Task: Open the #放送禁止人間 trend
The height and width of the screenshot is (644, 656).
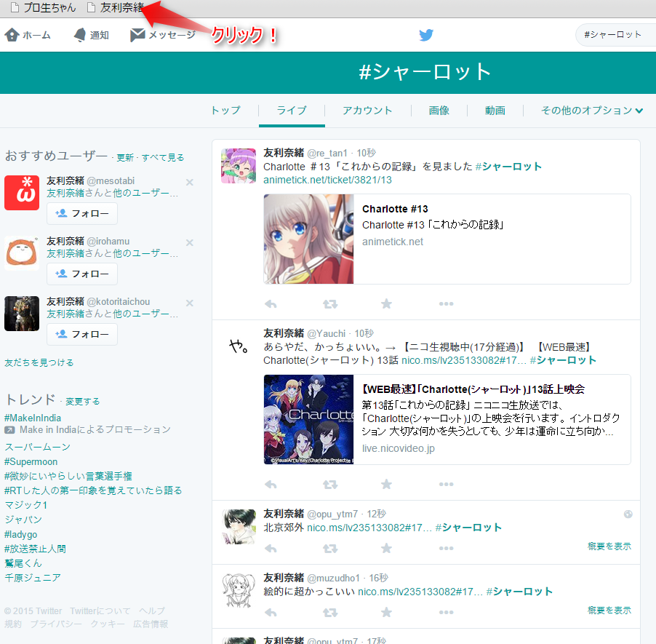Action: pyautogui.click(x=35, y=549)
